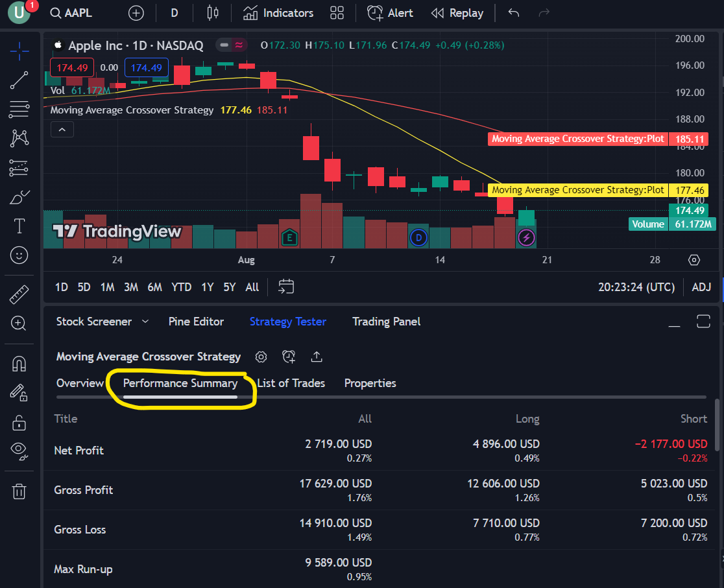Add alert on strategy clock icon
This screenshot has height=588, width=724.
tap(289, 357)
